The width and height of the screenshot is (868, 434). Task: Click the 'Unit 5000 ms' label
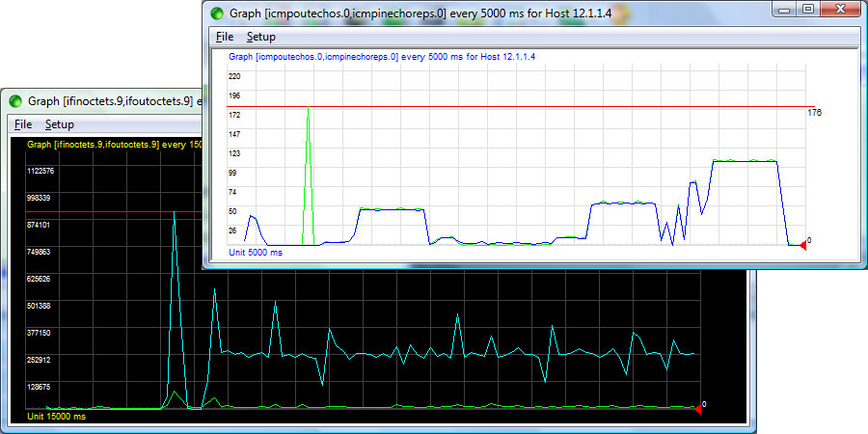coord(256,252)
